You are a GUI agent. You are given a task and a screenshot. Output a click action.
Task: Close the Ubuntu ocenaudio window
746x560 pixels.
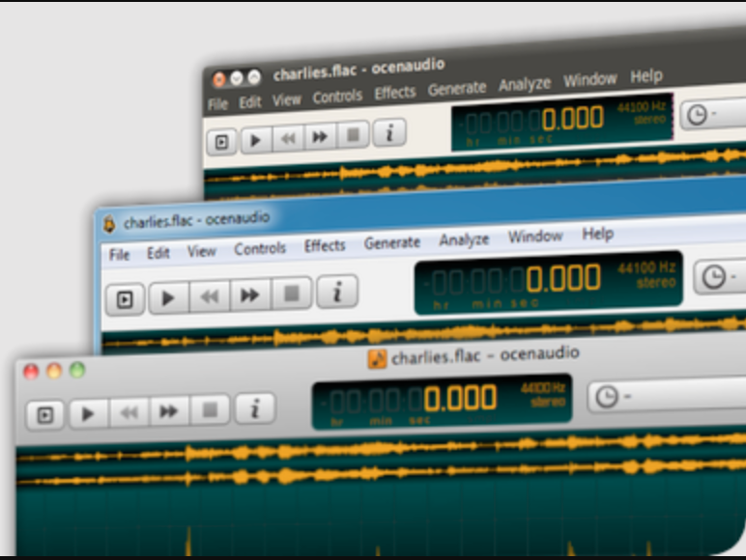pos(218,79)
